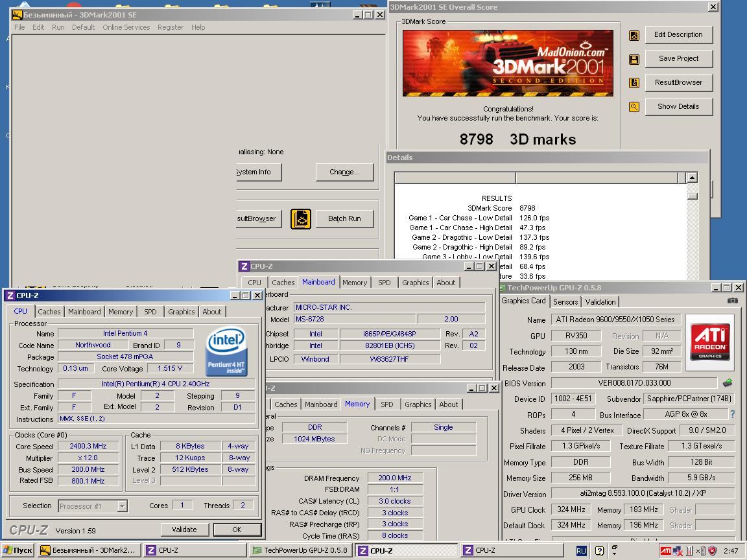Click the BIOS Version field in GPU-Z
The width and height of the screenshot is (747, 560).
634,383
